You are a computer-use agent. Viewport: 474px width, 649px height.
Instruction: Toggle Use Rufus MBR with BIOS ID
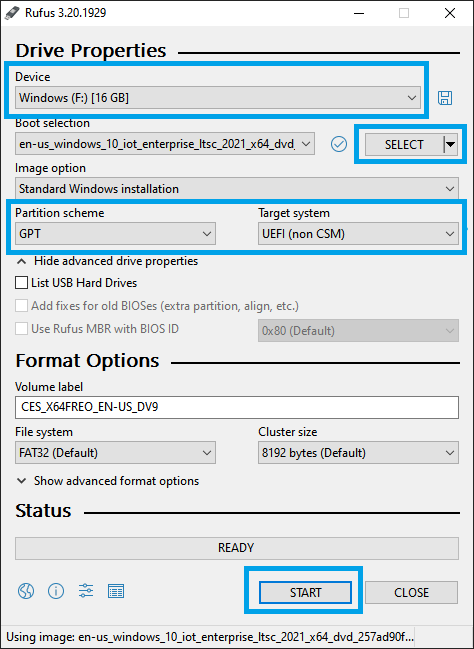tap(21, 329)
